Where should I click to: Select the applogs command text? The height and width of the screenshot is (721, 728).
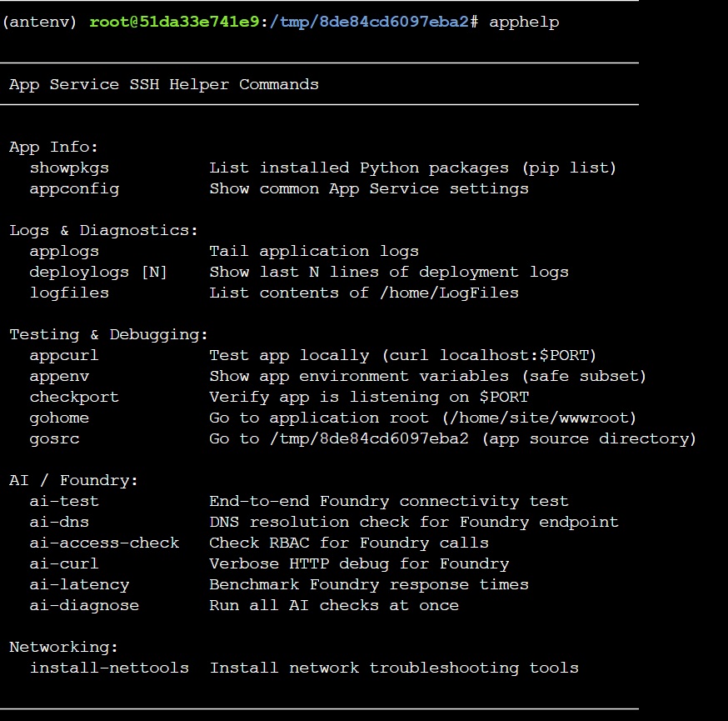click(x=64, y=252)
